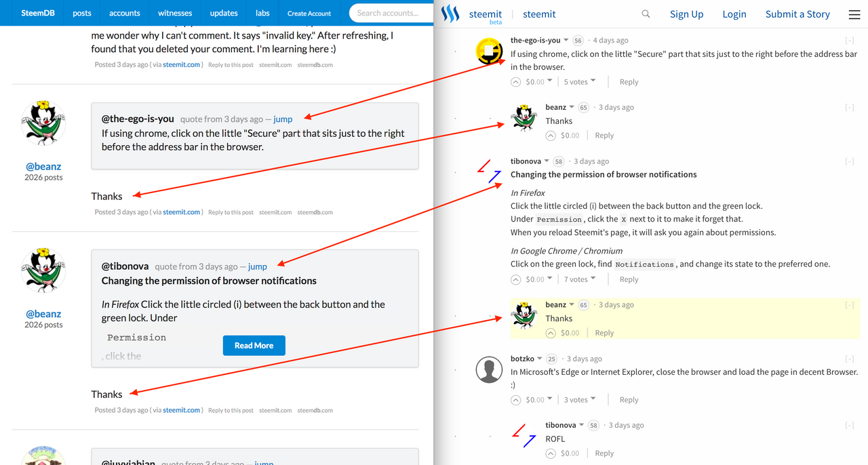The height and width of the screenshot is (465, 868).
Task: Click botzko's blank profile avatar
Action: tap(489, 369)
